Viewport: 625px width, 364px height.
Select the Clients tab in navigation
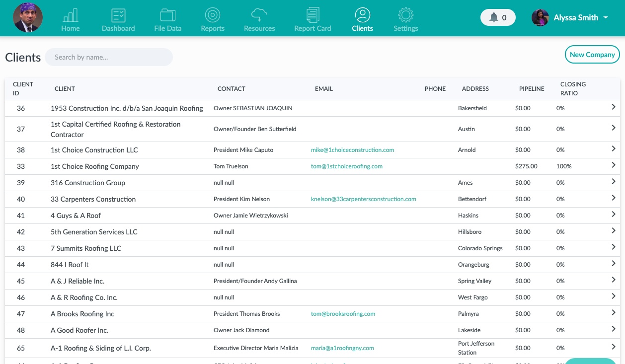coord(362,20)
